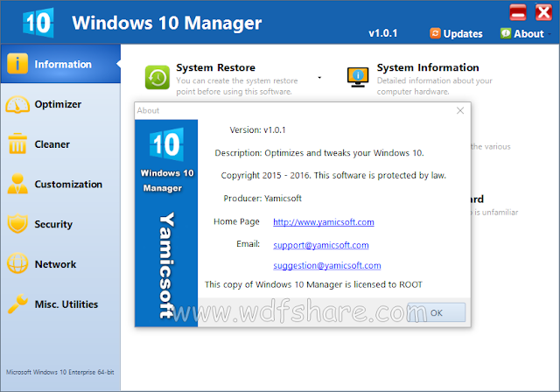560x392 pixels.
Task: Click the Network globe icon
Action: (x=17, y=263)
